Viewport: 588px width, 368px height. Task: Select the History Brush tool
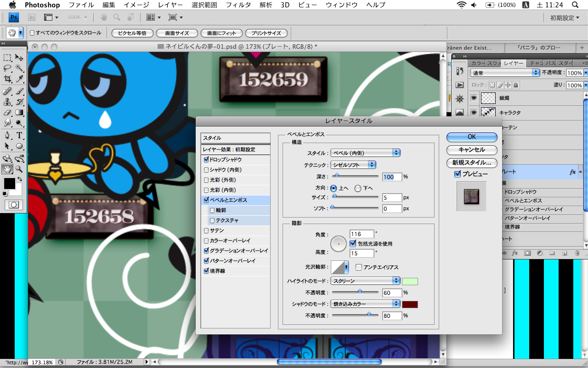pyautogui.click(x=19, y=101)
